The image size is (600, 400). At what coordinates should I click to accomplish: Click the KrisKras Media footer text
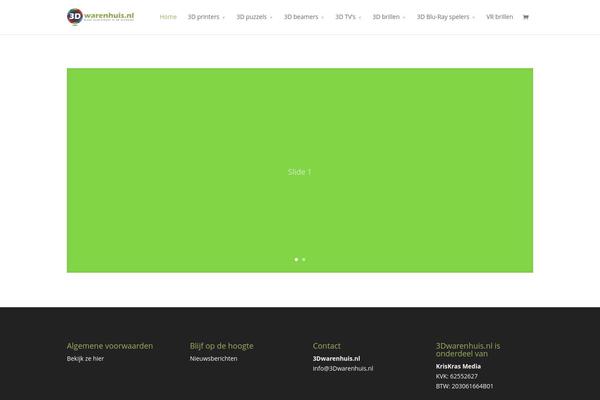tap(458, 366)
